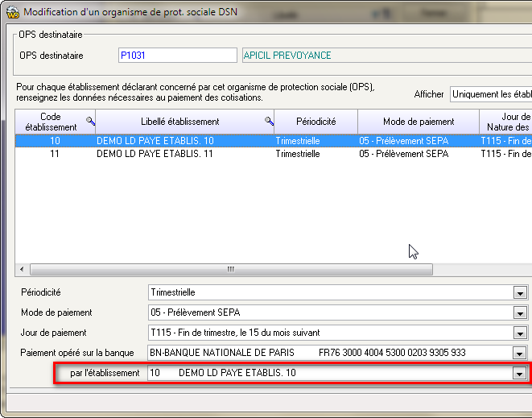Click the application icon in the title bar
Screen dimensions: 532x418
12,12
